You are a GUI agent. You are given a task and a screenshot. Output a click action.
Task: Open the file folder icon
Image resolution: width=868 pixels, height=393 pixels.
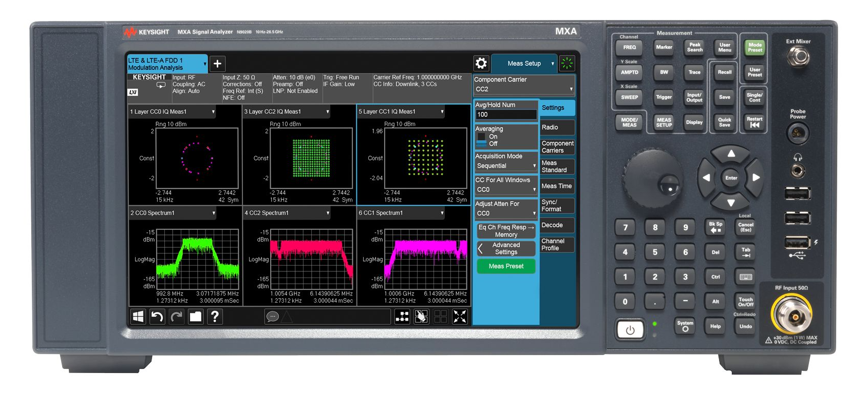[x=196, y=317]
